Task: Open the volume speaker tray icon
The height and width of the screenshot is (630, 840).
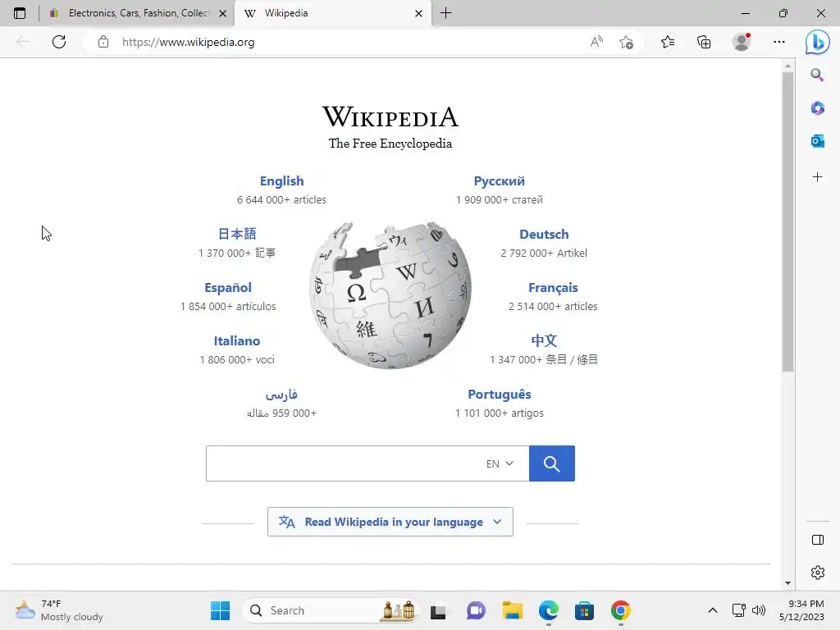Action: point(759,610)
